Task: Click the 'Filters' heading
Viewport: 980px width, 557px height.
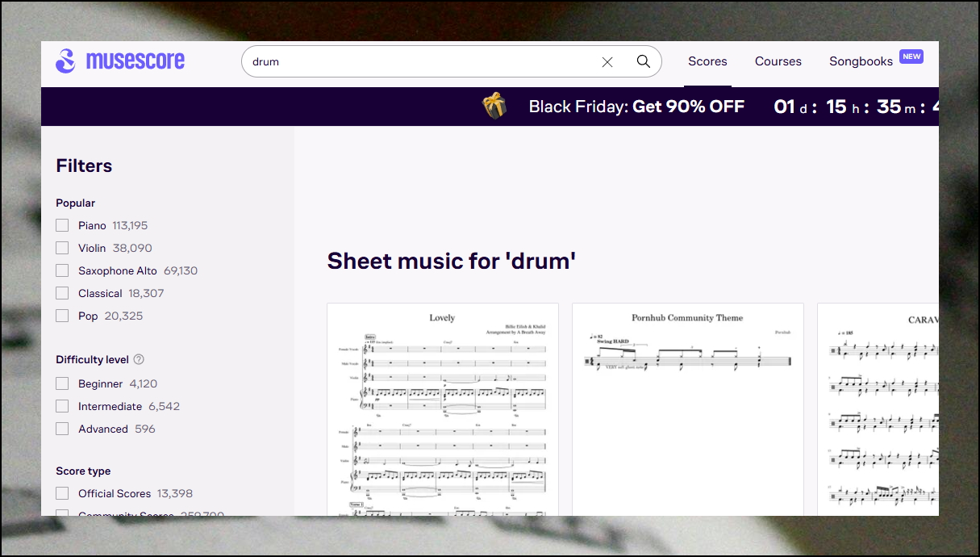Action: click(84, 166)
